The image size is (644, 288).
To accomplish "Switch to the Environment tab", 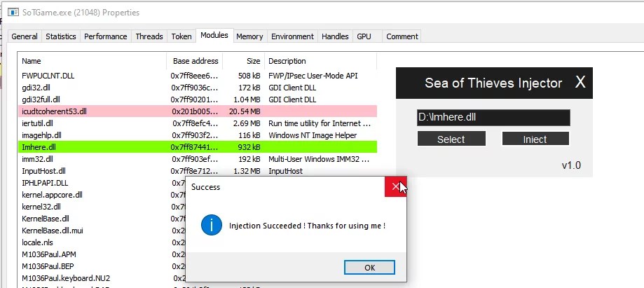I will (292, 36).
